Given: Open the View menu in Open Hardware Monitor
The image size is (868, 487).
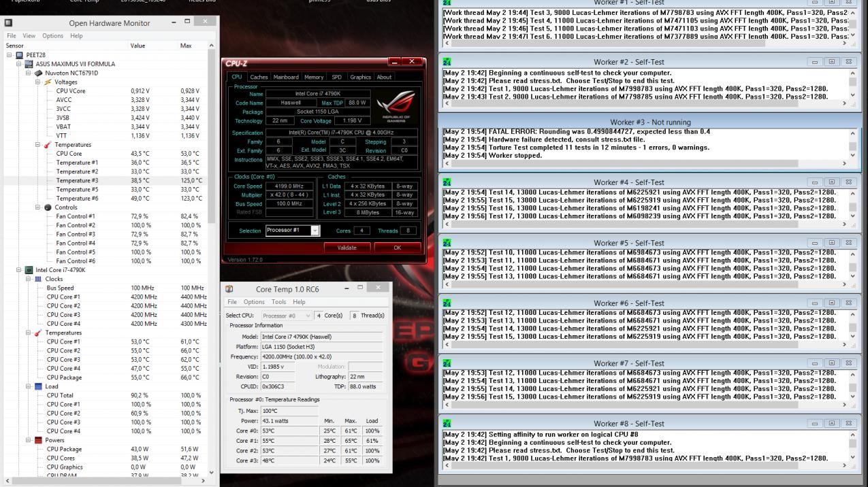Looking at the screenshot, I should [x=29, y=35].
